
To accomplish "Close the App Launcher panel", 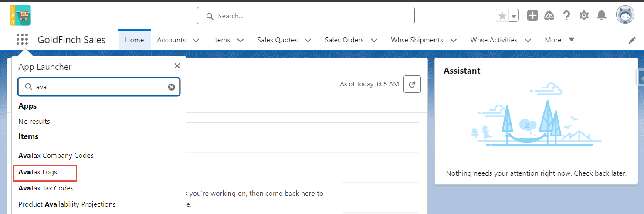I will point(177,66).
